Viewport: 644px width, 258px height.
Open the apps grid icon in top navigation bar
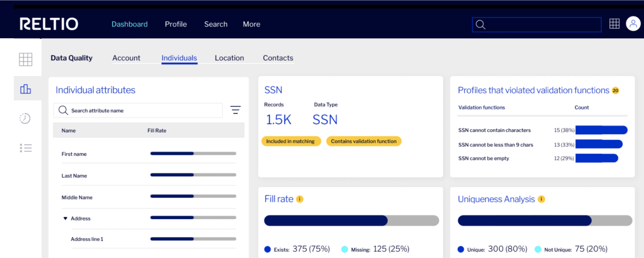click(x=615, y=24)
